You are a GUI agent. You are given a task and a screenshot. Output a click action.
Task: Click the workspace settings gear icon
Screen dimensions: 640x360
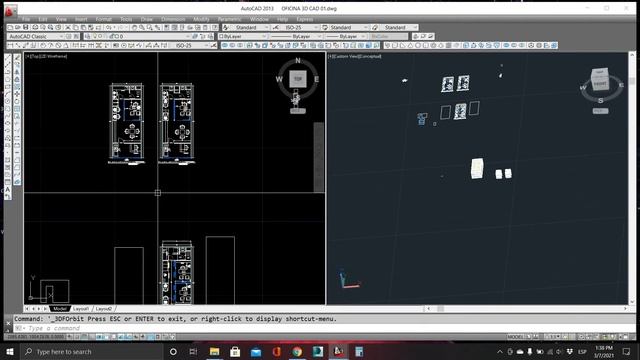(69, 36)
